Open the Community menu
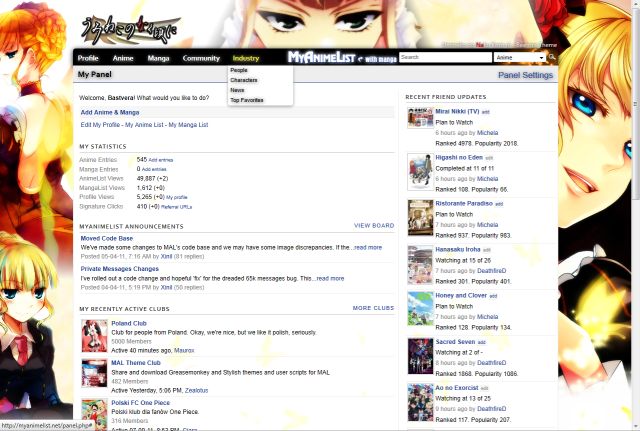640x431 pixels. (x=201, y=58)
